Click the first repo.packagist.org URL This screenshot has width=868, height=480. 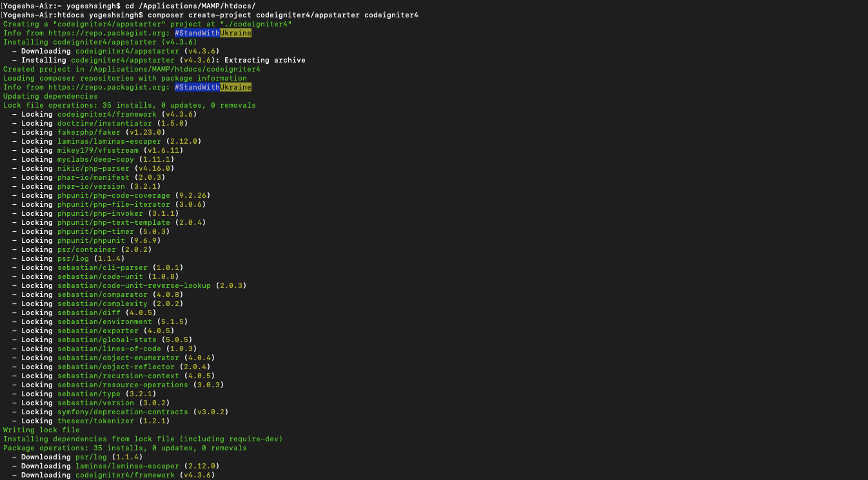110,33
